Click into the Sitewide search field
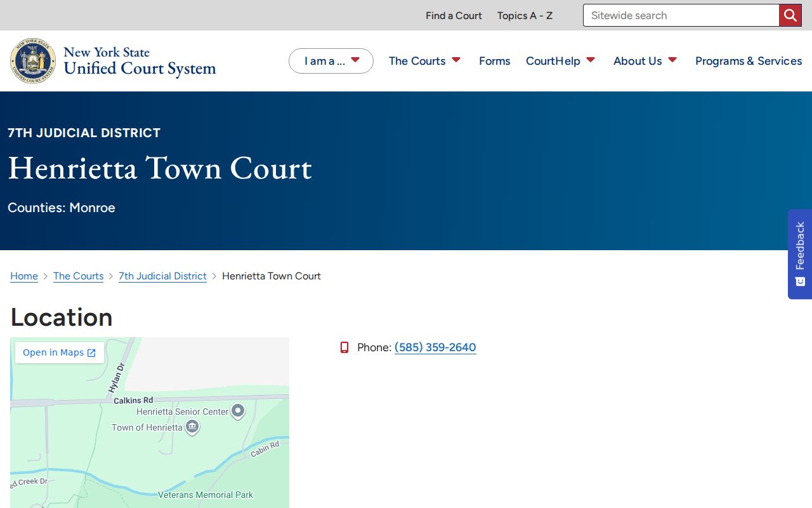This screenshot has width=812, height=508. point(681,15)
